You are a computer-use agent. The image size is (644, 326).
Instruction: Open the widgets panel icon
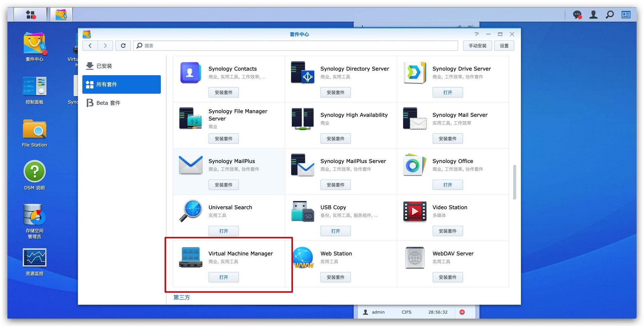(x=626, y=15)
